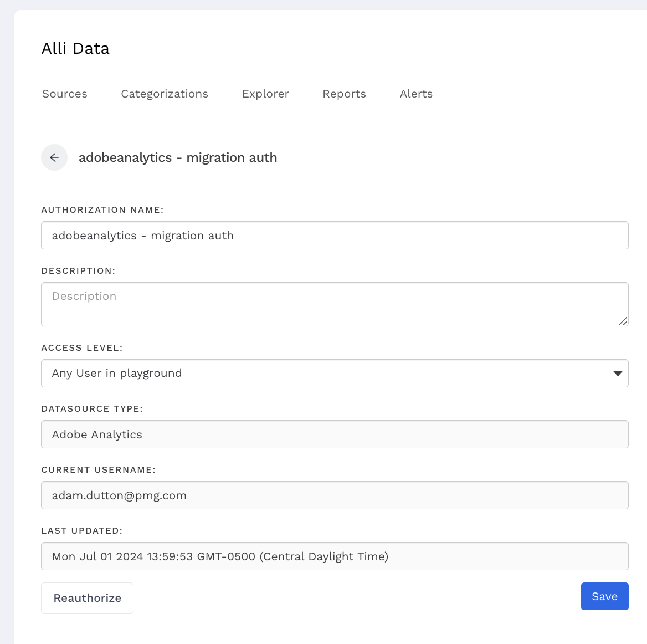Click the Access Level dropdown caret
Viewport: 647px width, 644px height.
click(618, 374)
